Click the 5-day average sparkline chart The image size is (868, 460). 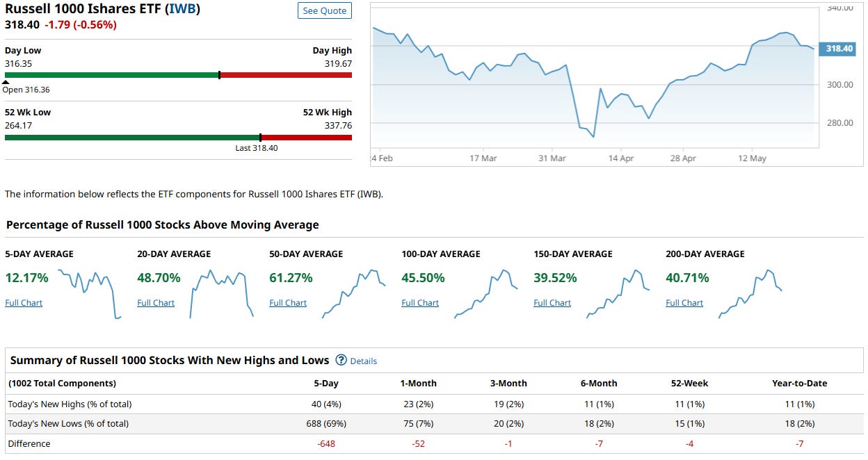(90, 294)
